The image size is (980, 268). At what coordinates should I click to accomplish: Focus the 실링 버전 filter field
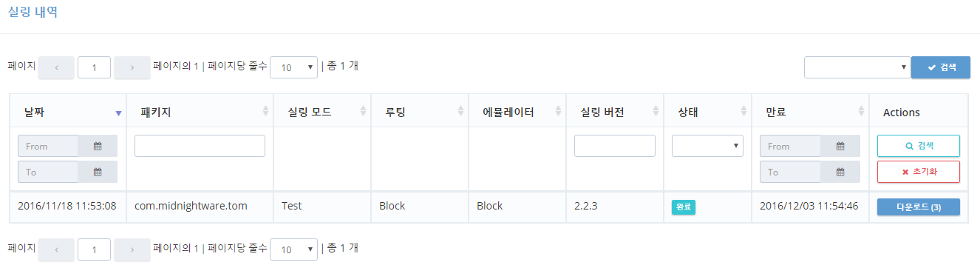[x=615, y=146]
